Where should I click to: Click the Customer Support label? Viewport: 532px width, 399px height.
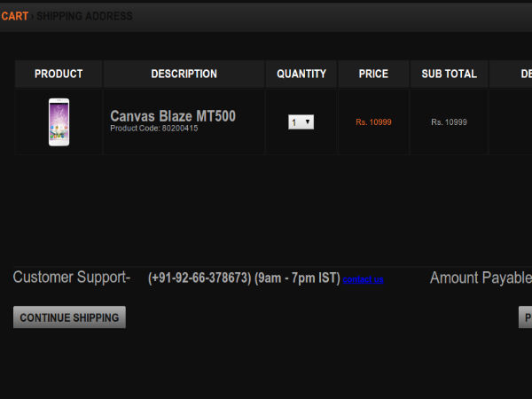click(x=71, y=278)
